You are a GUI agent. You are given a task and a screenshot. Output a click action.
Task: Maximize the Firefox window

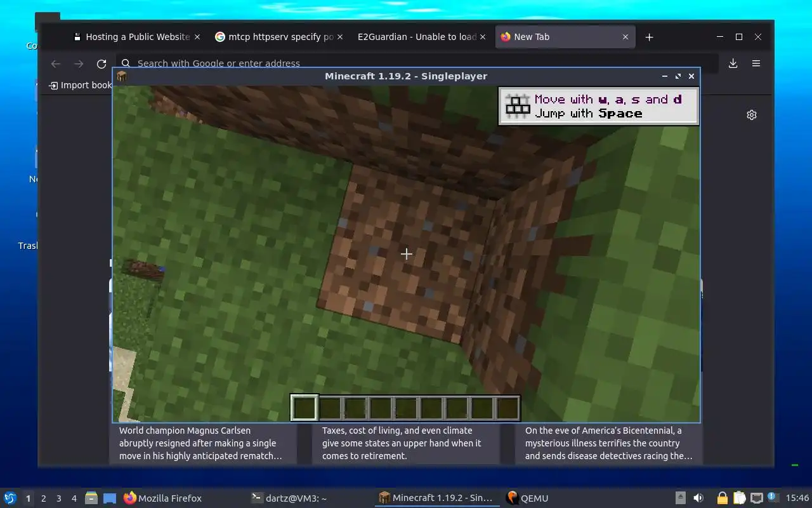click(739, 37)
